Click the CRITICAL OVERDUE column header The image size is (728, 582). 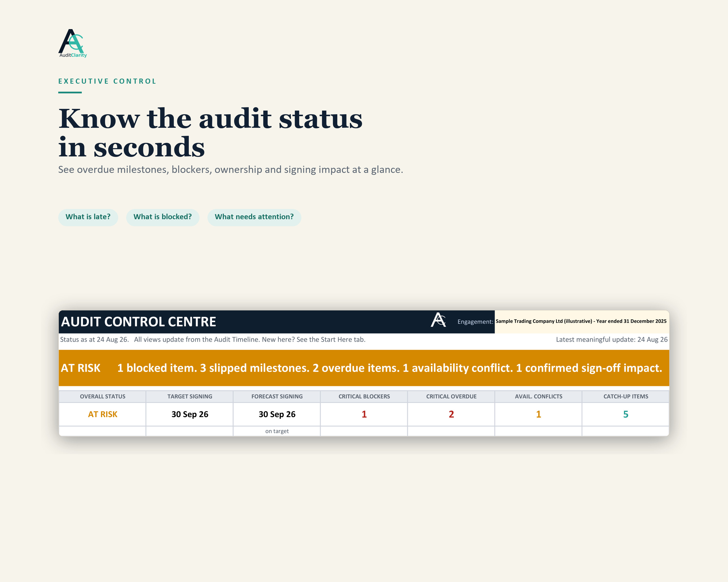451,396
